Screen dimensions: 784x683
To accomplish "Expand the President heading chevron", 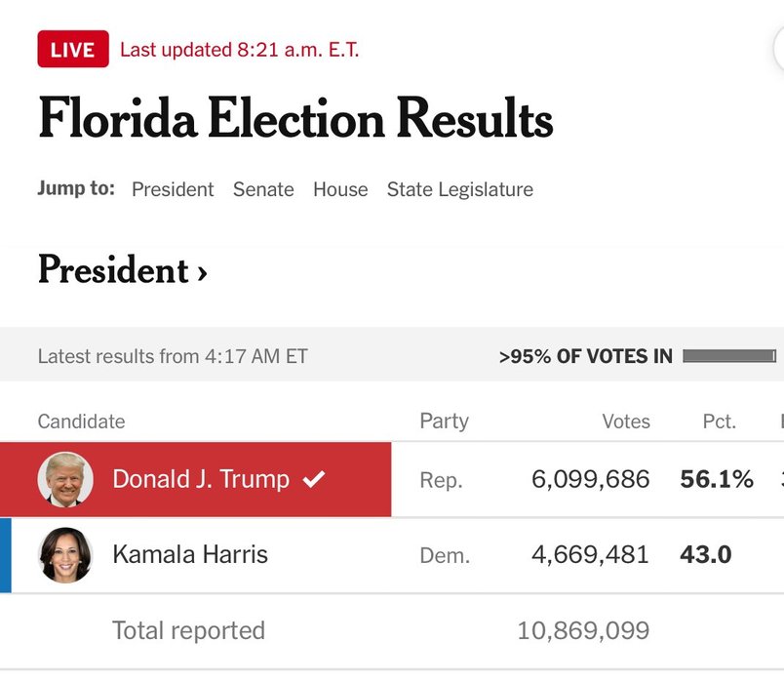I will point(202,271).
